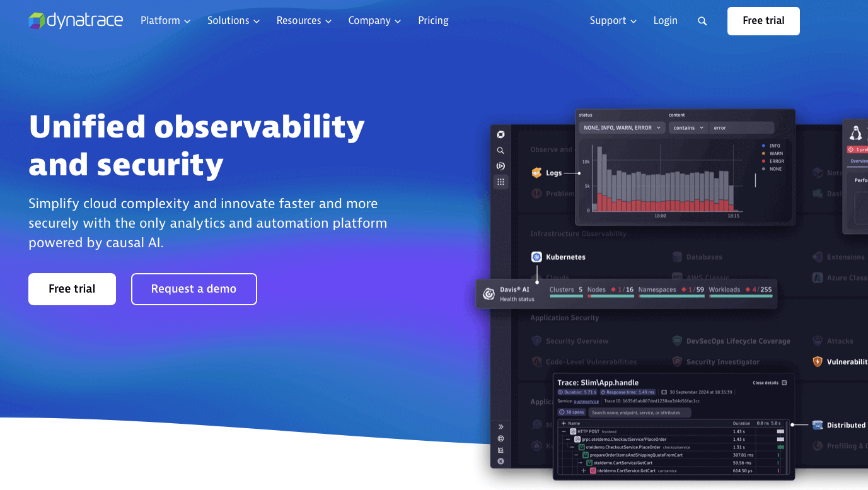Open the Solutions dropdown menu

point(233,21)
